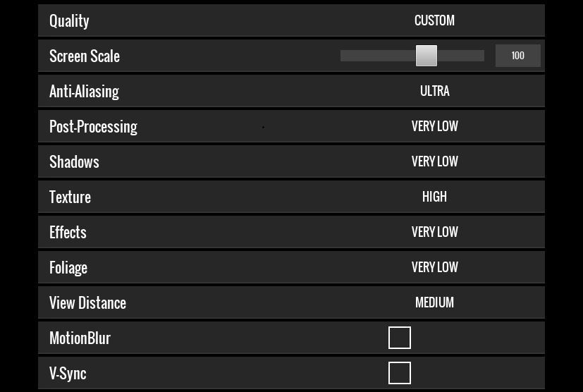Click the slider track right of the handle
583x392 pixels.
(461, 56)
